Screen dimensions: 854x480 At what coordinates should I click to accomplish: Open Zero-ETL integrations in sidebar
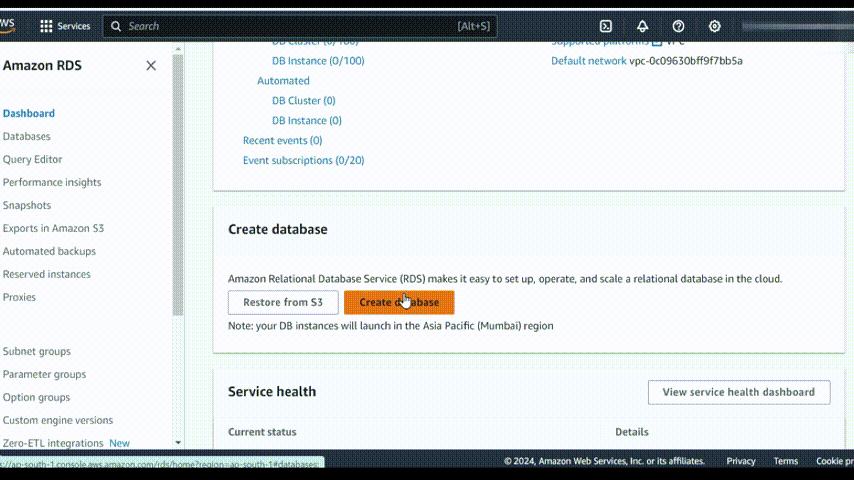[x=53, y=443]
